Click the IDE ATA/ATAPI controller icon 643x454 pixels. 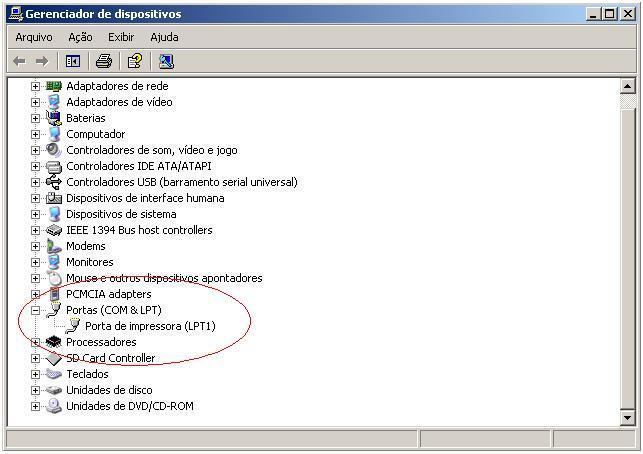click(54, 166)
